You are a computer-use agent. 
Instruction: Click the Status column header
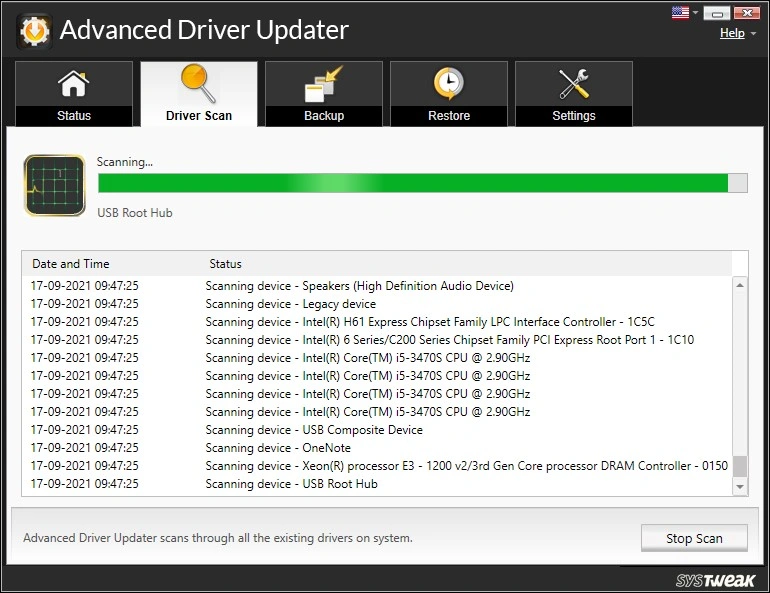tap(225, 264)
